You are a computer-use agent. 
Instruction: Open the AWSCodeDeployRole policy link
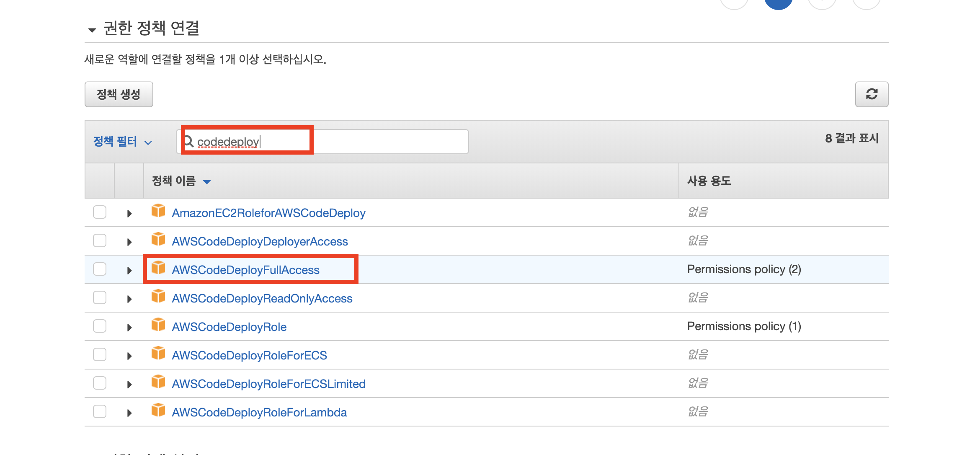[x=229, y=327]
